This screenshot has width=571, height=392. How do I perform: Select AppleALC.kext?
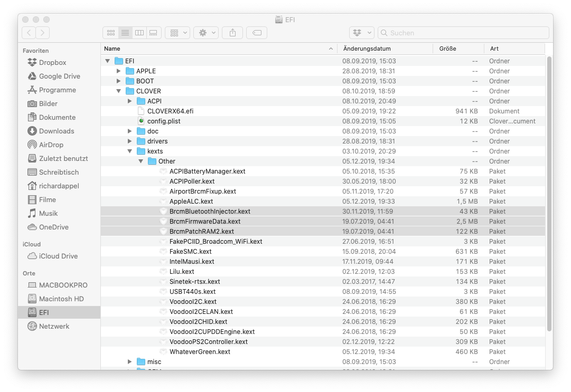323,202
